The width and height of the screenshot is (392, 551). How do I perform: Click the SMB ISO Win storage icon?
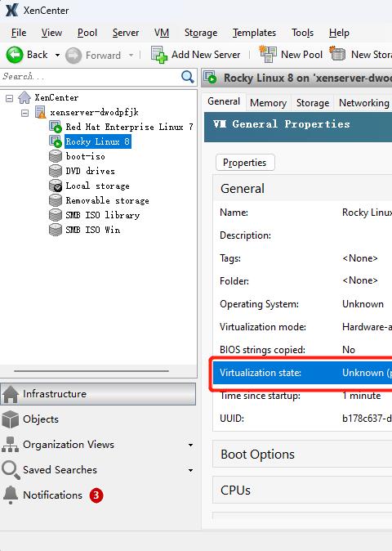click(x=56, y=230)
